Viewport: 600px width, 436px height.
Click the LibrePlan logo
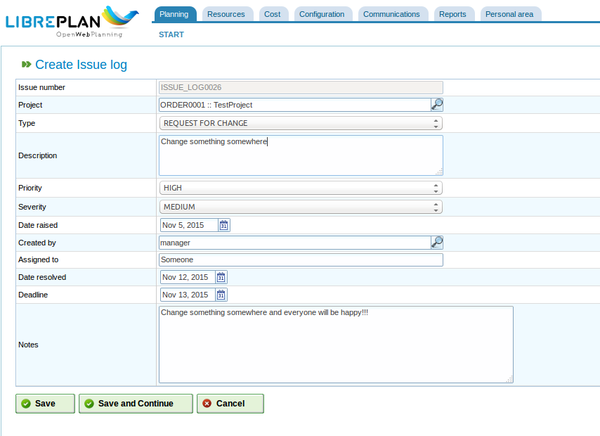point(72,22)
